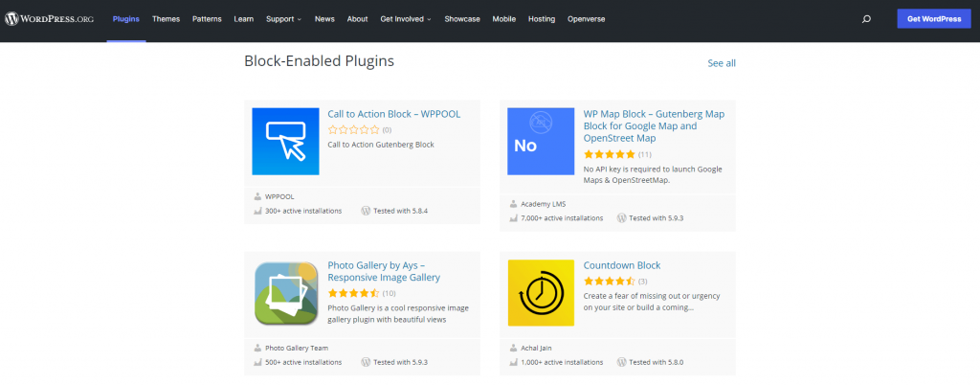
Task: Expand the Get Involved dropdown menu
Action: click(406, 19)
